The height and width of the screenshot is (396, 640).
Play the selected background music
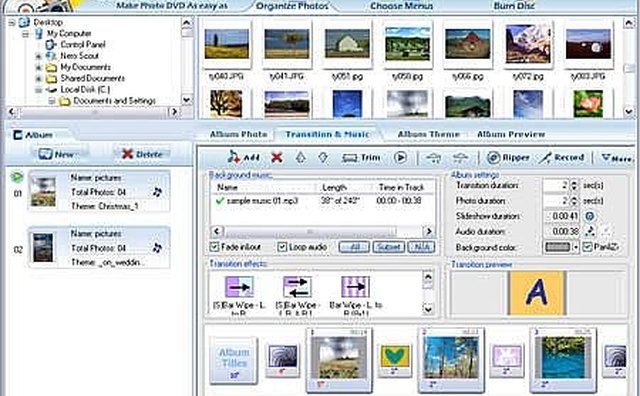400,157
